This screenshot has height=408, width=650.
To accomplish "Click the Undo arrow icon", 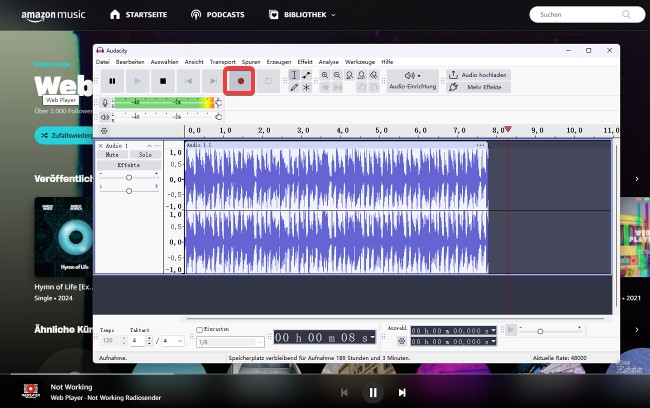I will pos(362,87).
